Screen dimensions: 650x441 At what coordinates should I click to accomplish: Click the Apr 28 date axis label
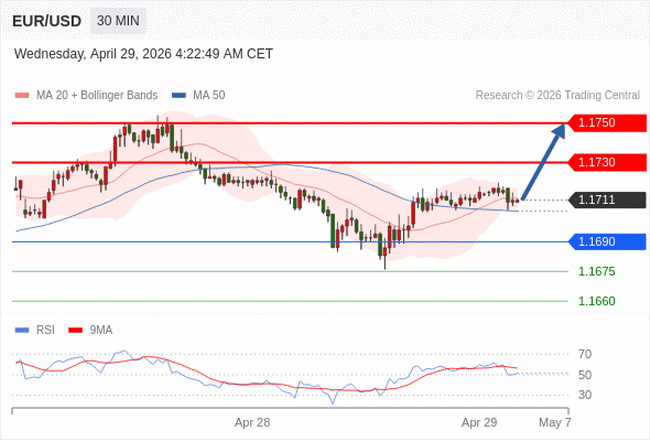click(x=252, y=423)
